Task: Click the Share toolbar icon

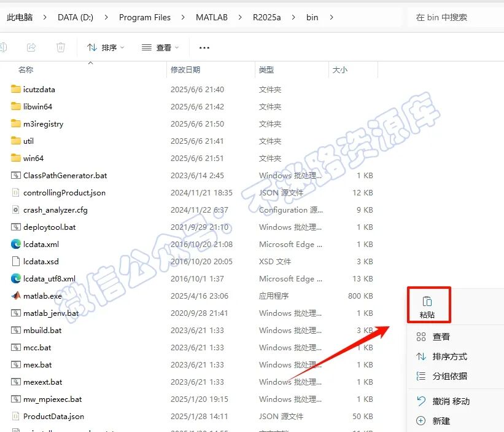Action: coord(31,47)
